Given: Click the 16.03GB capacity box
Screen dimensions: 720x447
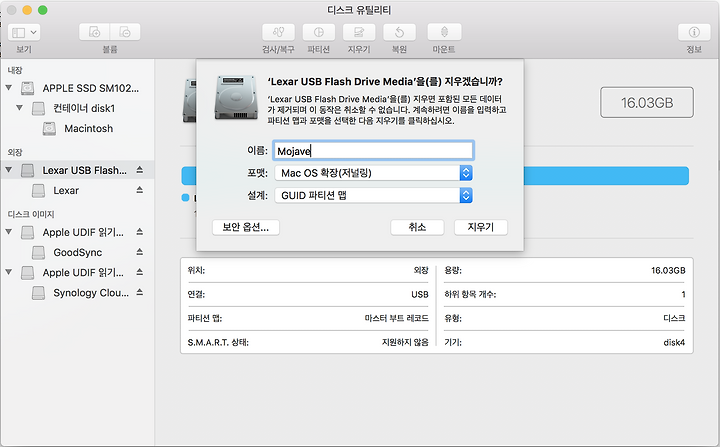Looking at the screenshot, I should pyautogui.click(x=647, y=102).
